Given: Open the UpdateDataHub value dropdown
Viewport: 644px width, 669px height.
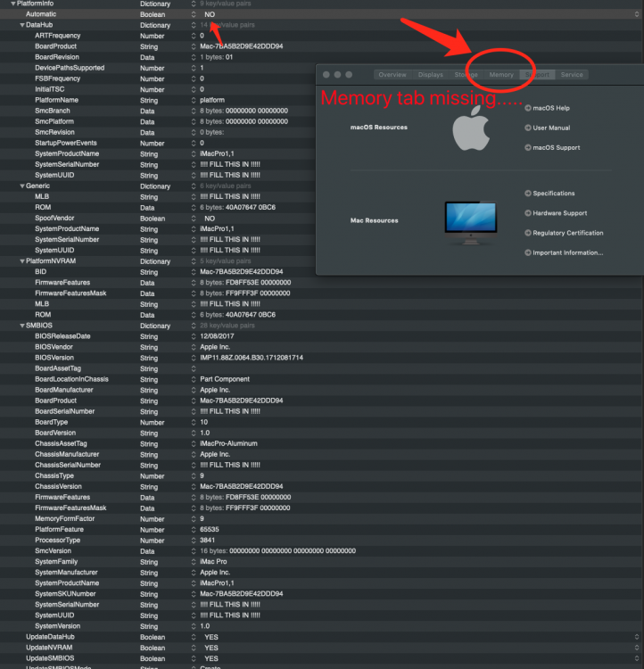Looking at the screenshot, I should pos(636,637).
